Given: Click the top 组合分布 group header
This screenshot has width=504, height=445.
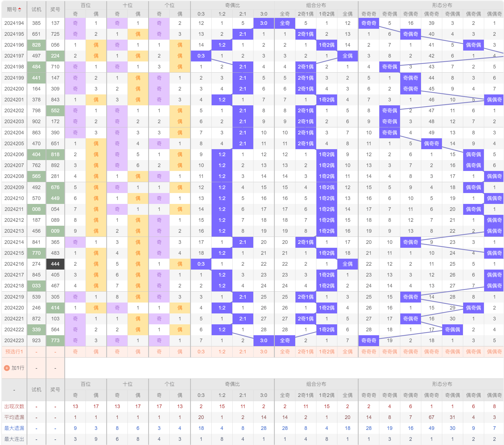Looking at the screenshot, I should (316, 5).
